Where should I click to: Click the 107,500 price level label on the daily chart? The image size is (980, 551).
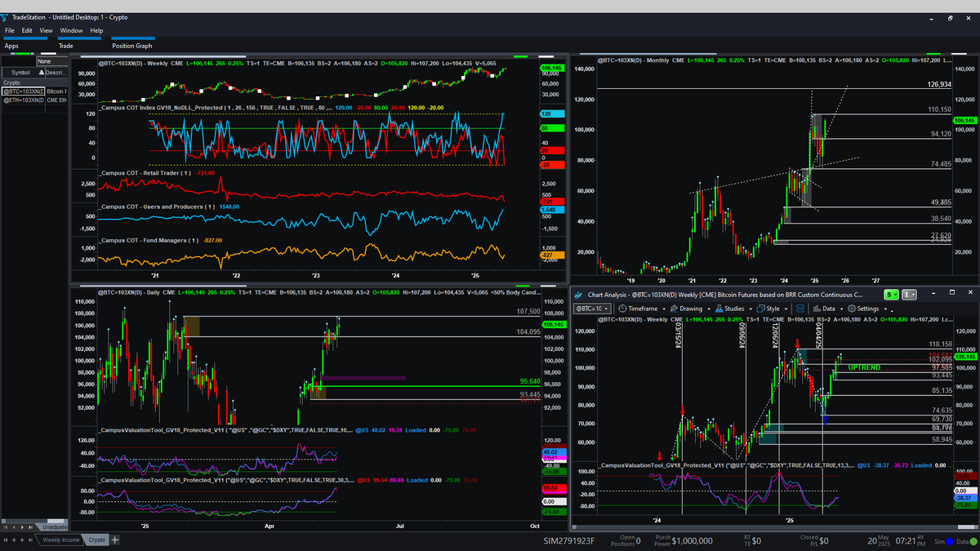click(528, 312)
